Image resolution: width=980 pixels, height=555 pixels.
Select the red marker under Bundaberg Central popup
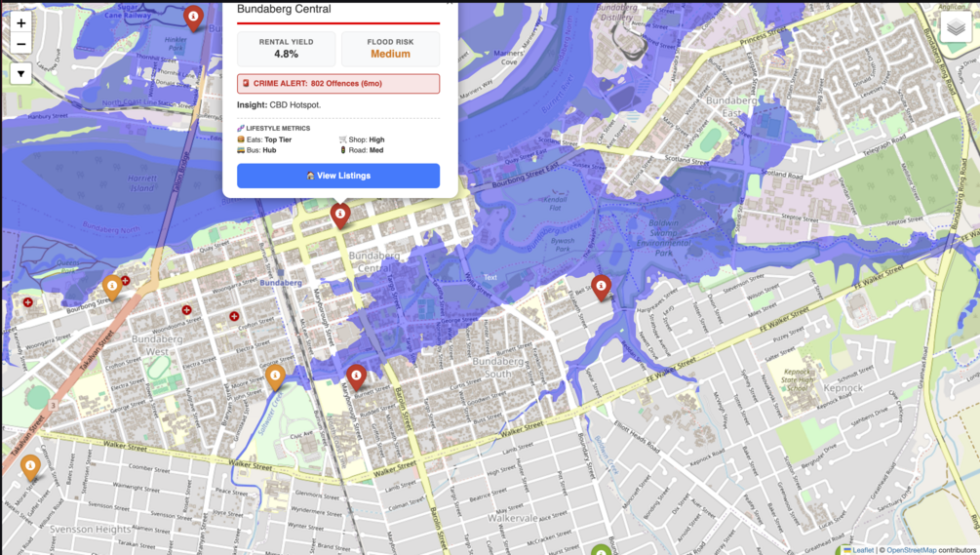point(340,215)
